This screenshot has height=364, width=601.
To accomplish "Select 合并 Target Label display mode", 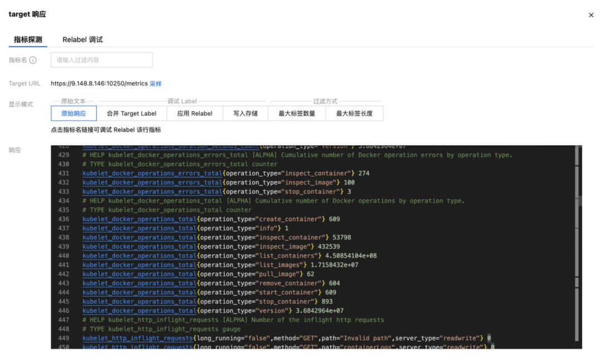I will (x=131, y=114).
